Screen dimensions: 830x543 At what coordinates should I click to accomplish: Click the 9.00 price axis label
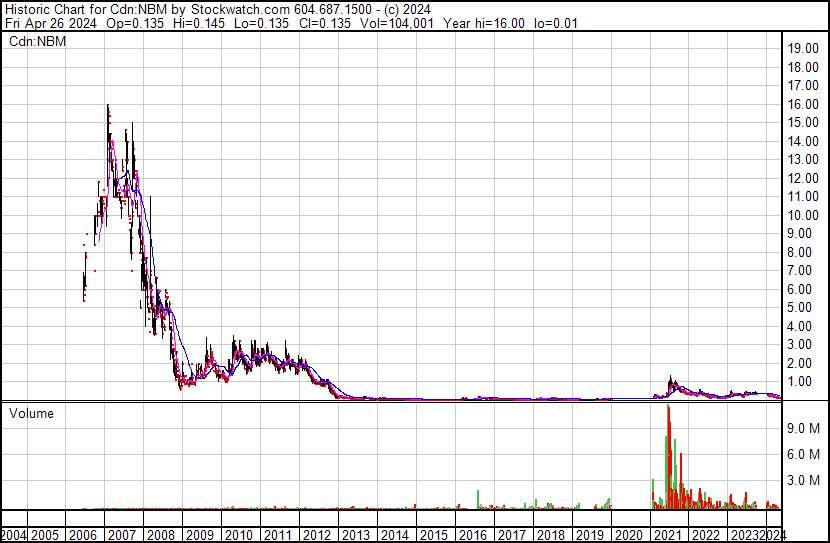point(799,233)
